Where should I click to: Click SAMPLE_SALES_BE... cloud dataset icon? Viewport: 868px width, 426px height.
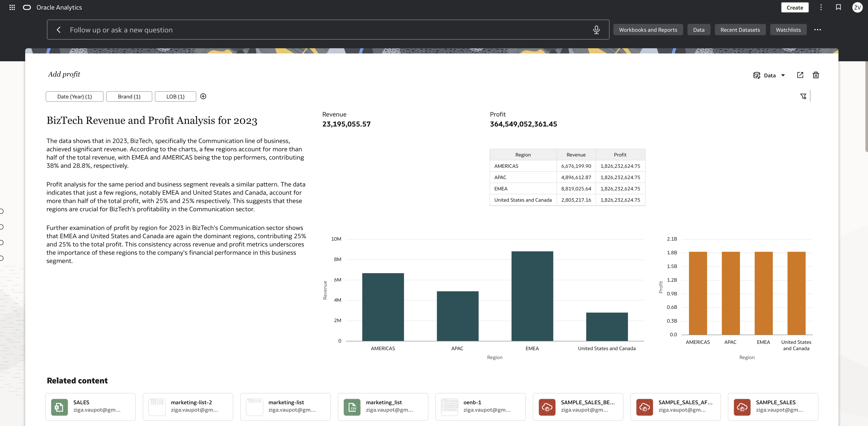547,407
